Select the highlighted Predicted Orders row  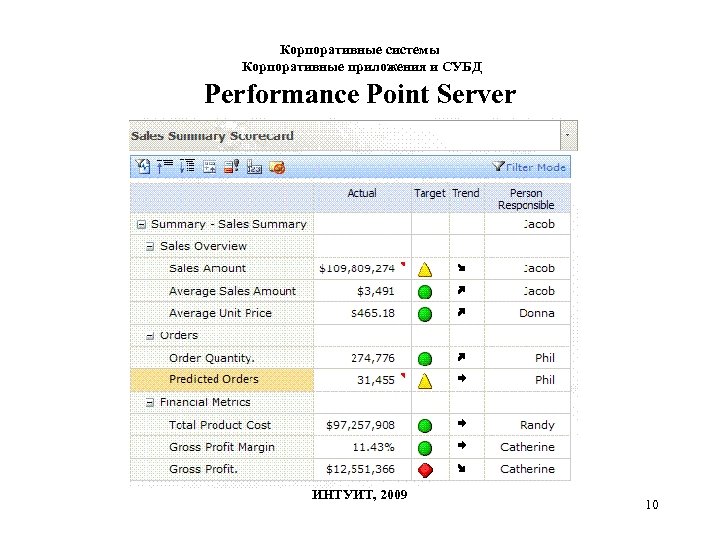(x=222, y=380)
